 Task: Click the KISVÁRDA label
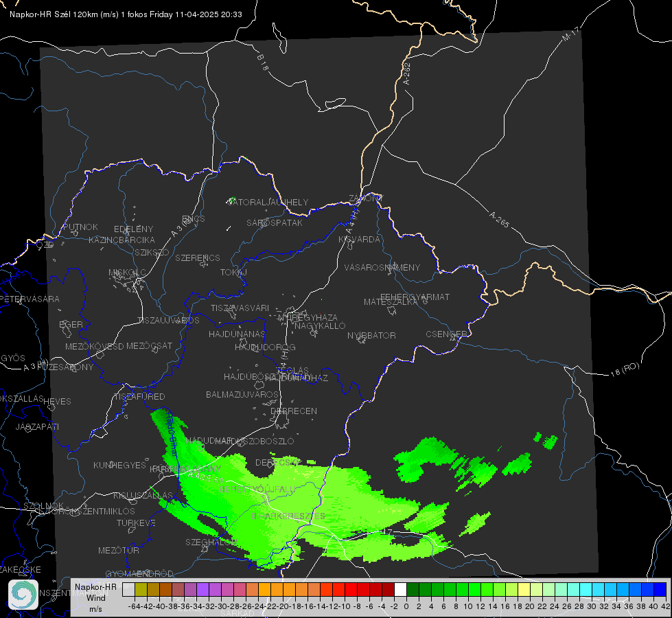pyautogui.click(x=360, y=239)
